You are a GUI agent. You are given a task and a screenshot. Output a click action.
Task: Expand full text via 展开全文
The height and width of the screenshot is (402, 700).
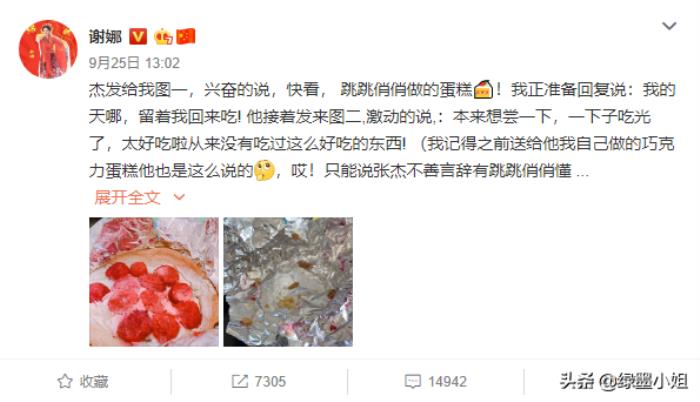coord(127,197)
